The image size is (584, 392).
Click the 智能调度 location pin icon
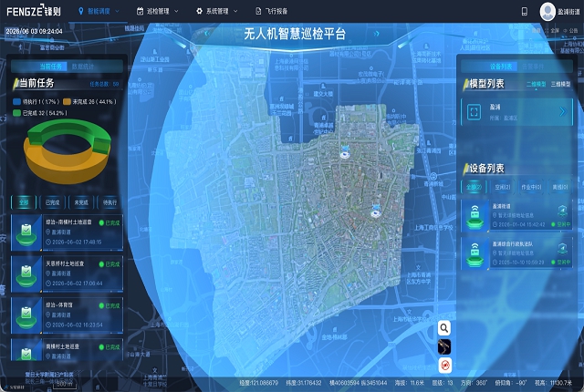[81, 12]
